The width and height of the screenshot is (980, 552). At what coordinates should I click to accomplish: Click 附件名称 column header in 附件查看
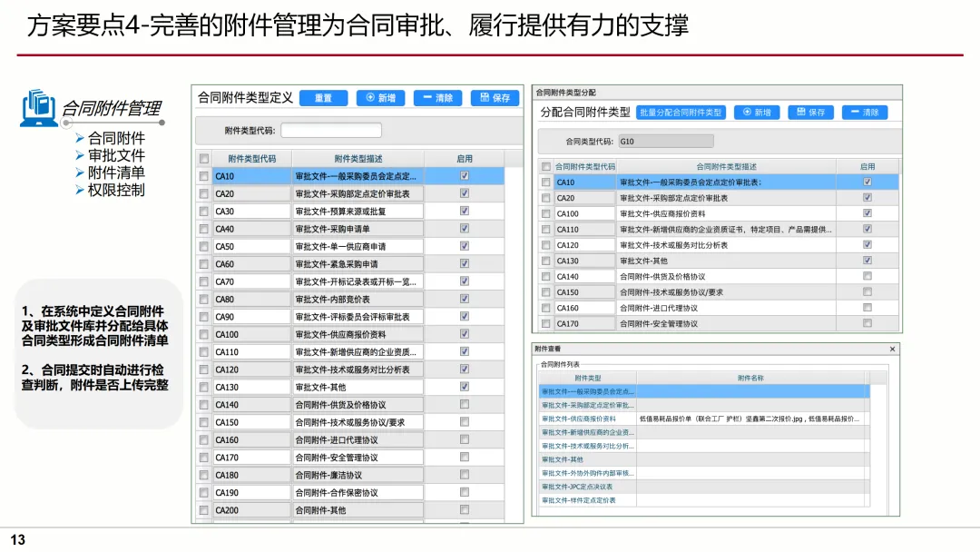750,379
